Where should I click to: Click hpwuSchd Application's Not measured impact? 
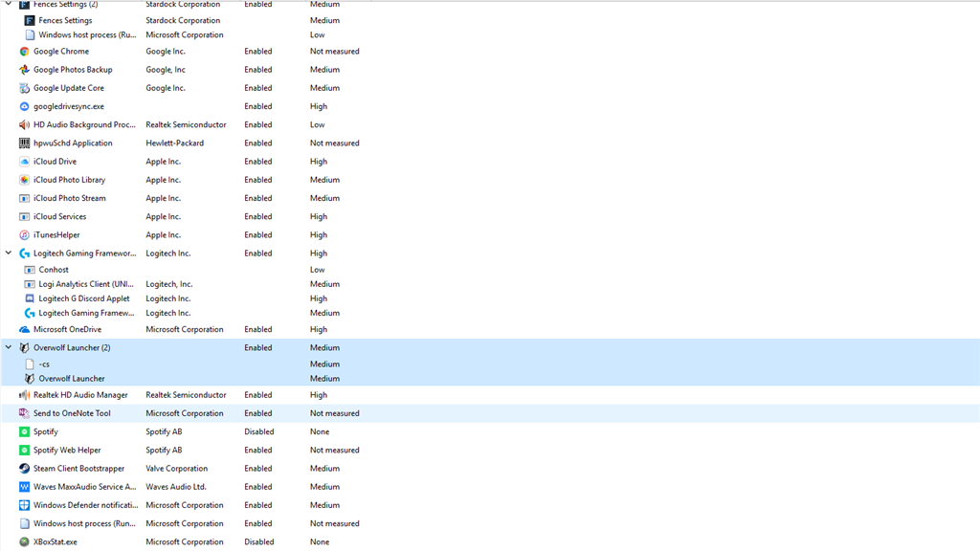tap(334, 143)
